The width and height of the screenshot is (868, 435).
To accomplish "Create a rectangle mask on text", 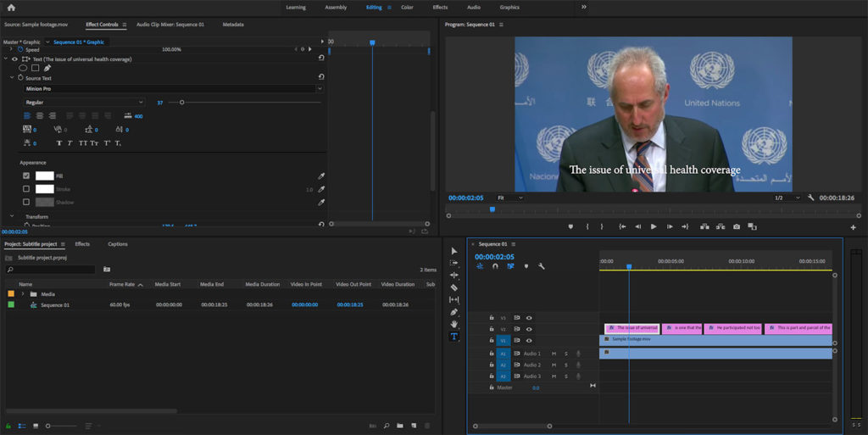I will [36, 68].
